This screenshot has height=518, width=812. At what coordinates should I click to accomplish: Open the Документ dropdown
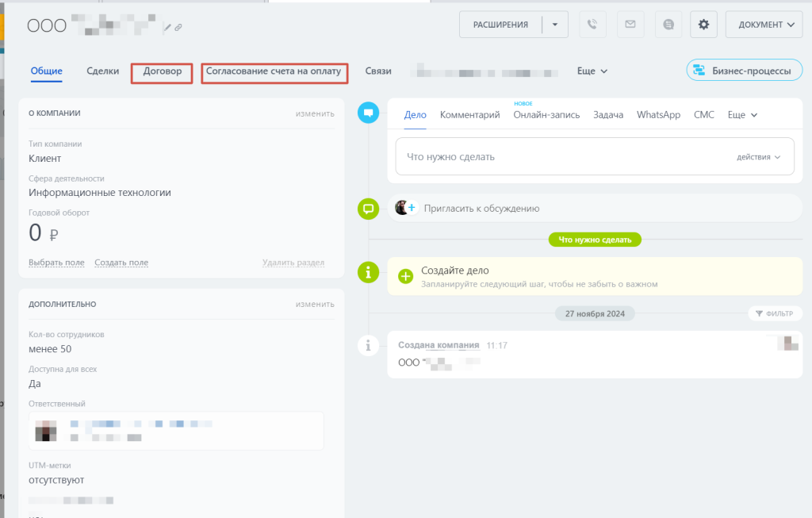pyautogui.click(x=764, y=25)
